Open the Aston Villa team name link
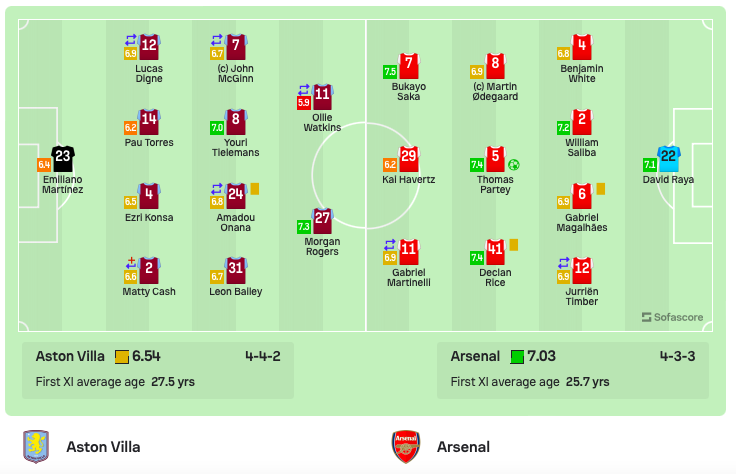This screenshot has height=474, width=736. [103, 447]
